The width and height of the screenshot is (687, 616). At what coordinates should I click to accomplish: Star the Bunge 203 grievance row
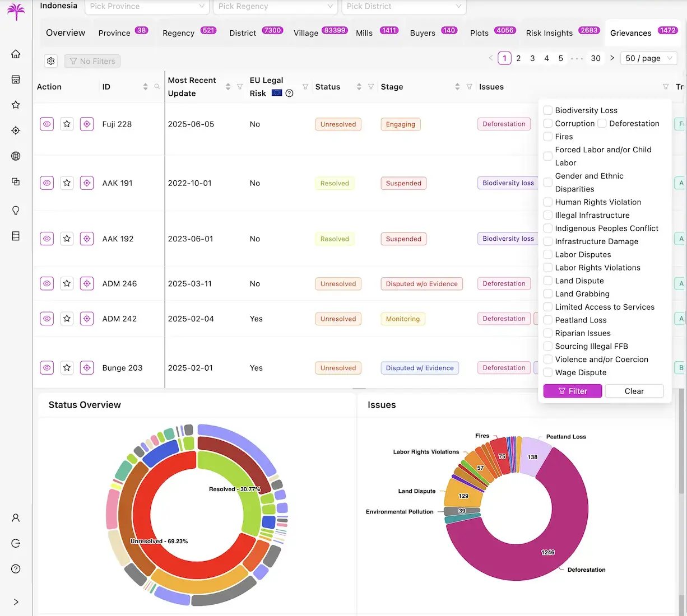[x=67, y=367]
